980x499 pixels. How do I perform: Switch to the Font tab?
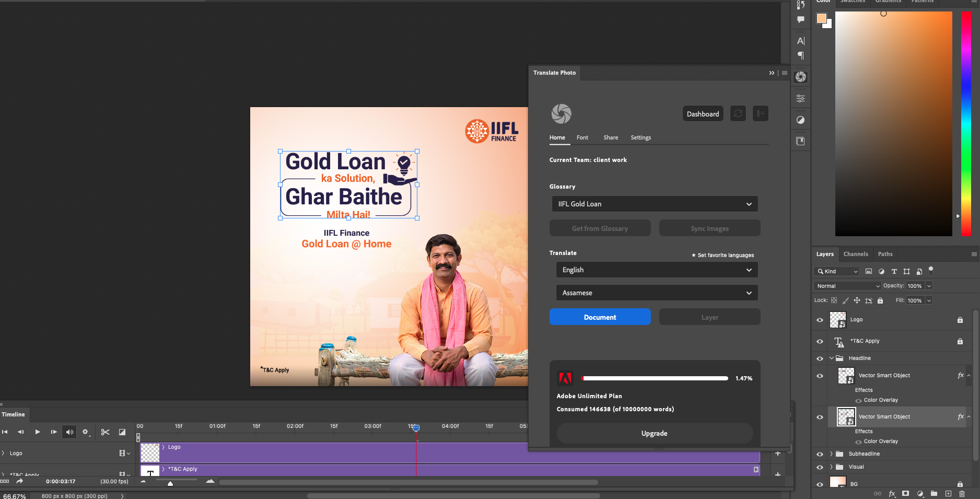pyautogui.click(x=582, y=137)
